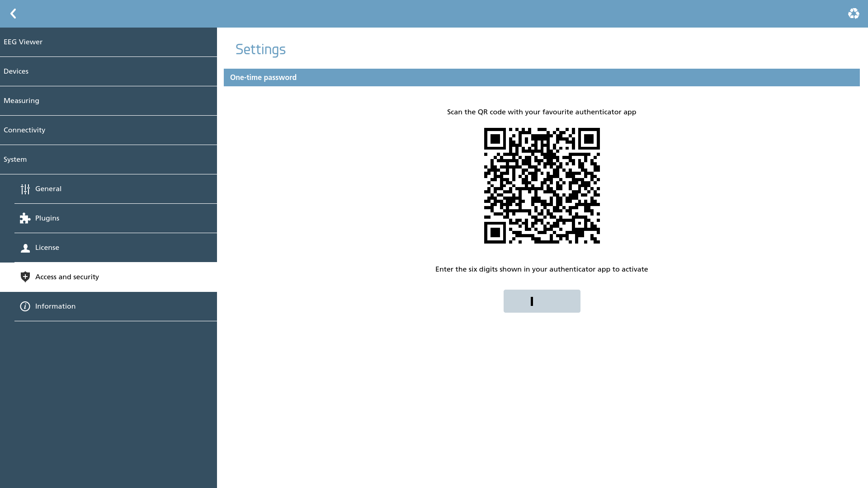The height and width of the screenshot is (488, 868).
Task: Open the EEG Viewer section
Action: tap(108, 42)
